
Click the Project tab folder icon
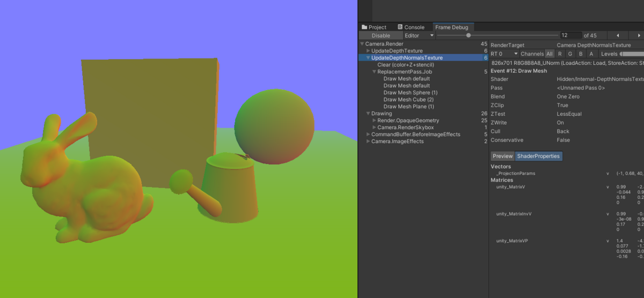point(364,27)
